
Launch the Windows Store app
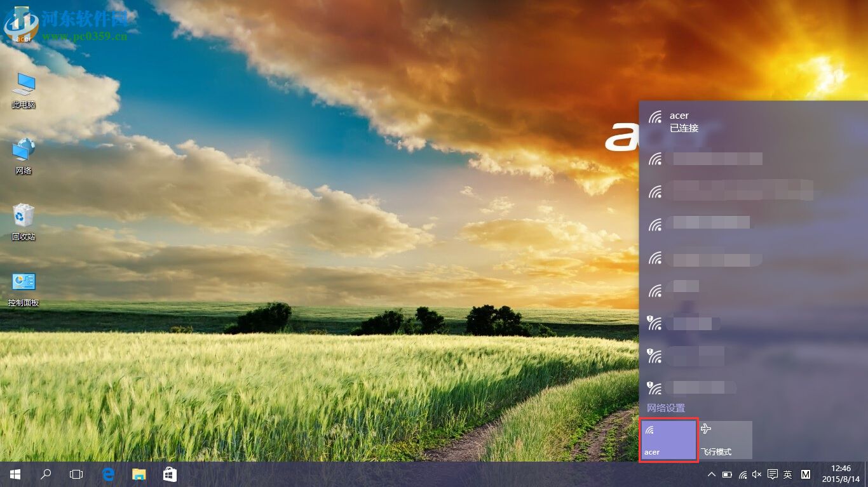(x=169, y=474)
